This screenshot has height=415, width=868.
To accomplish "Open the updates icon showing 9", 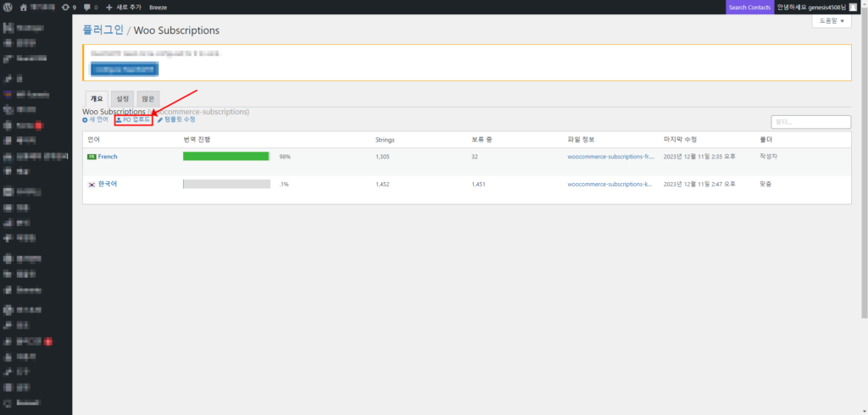I will tap(66, 7).
